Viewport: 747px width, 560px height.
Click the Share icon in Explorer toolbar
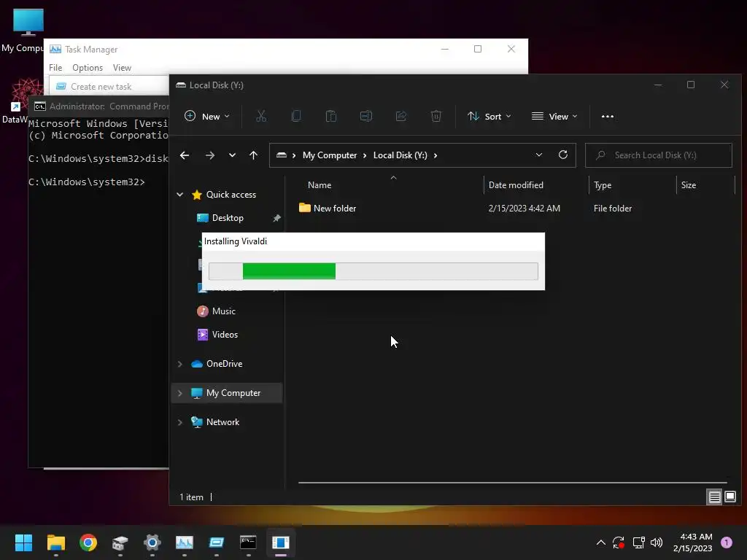pos(401,116)
